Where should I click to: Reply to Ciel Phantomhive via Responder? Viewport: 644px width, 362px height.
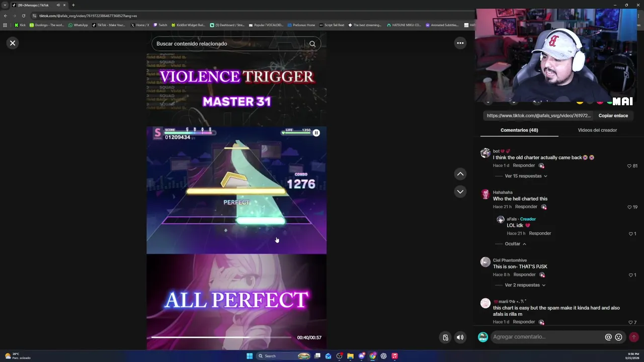tap(524, 275)
